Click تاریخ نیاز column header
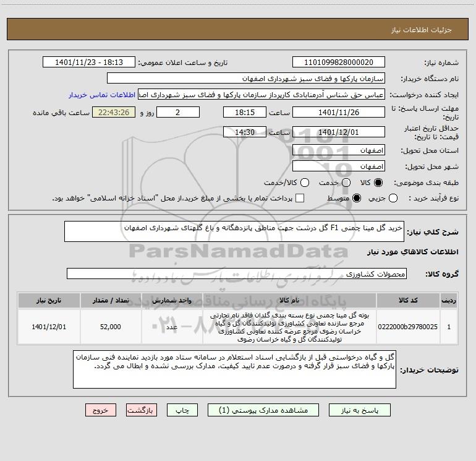This screenshot has width=476, height=461. coord(49,300)
